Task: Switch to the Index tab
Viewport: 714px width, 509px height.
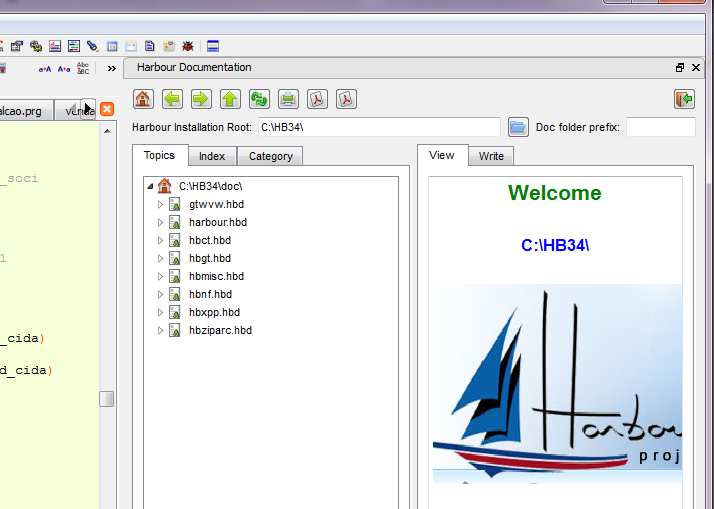Action: pyautogui.click(x=211, y=156)
